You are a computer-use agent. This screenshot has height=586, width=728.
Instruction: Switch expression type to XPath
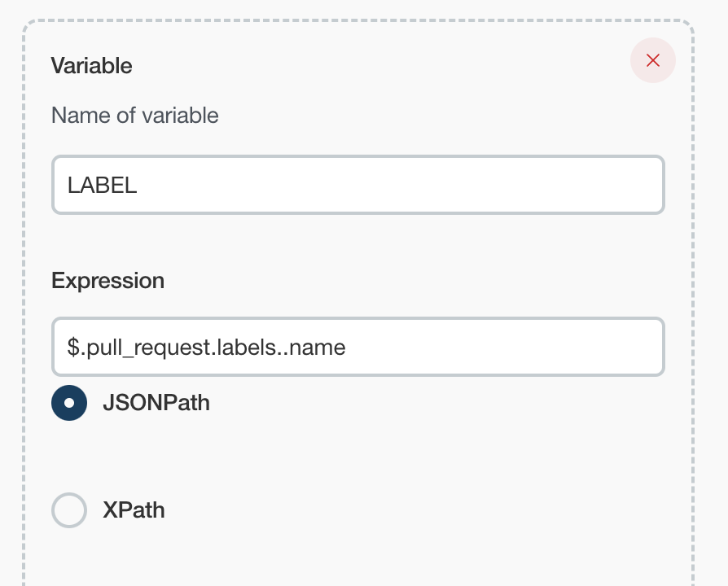pyautogui.click(x=69, y=510)
